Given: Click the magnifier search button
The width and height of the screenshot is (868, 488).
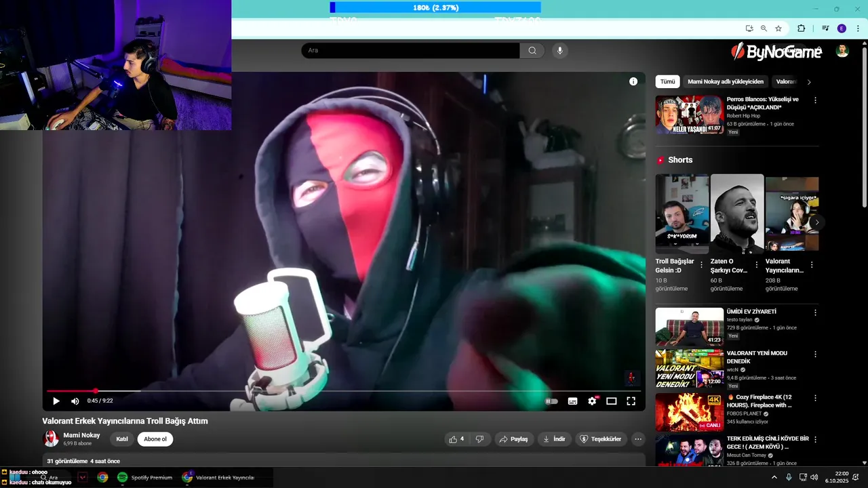Looking at the screenshot, I should (532, 50).
